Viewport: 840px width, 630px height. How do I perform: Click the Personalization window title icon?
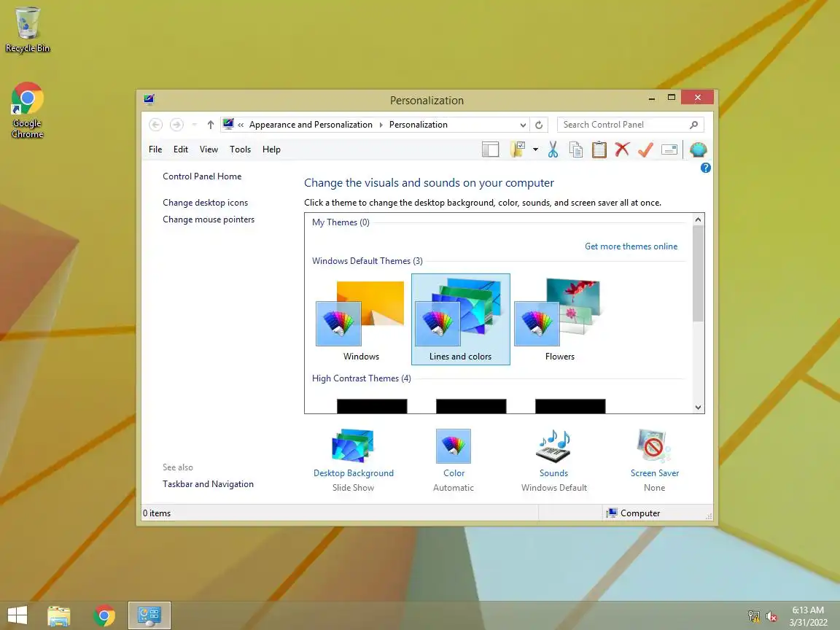click(x=149, y=100)
